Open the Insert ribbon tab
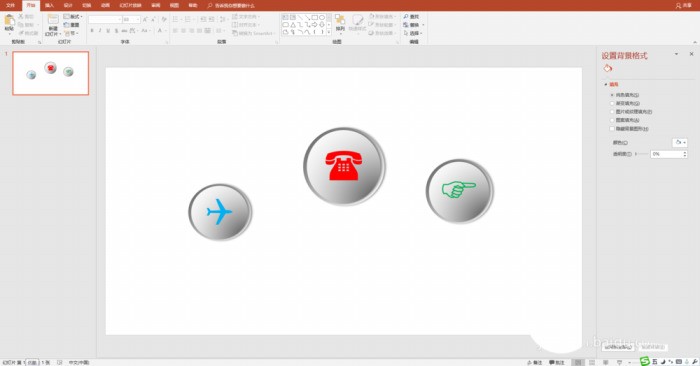 [49, 5]
